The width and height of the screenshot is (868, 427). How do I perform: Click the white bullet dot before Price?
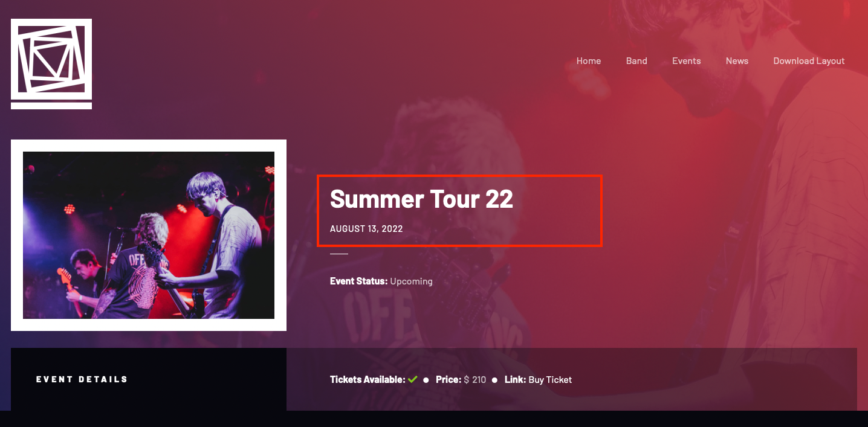(x=426, y=380)
